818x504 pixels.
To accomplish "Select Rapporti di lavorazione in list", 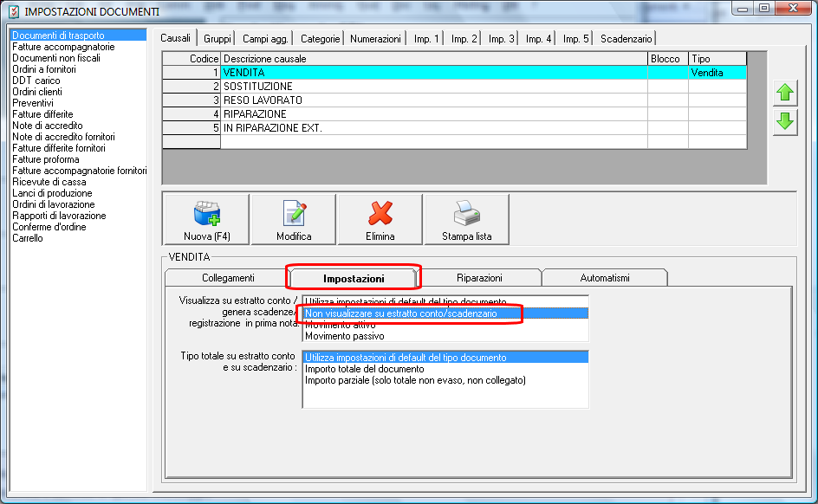I will click(78, 216).
